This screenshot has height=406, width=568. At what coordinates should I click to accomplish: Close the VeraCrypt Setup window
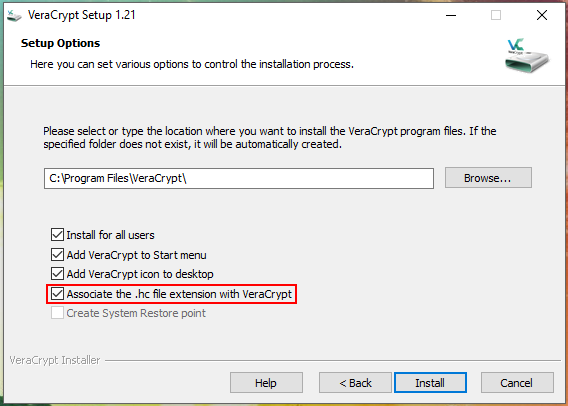[542, 15]
